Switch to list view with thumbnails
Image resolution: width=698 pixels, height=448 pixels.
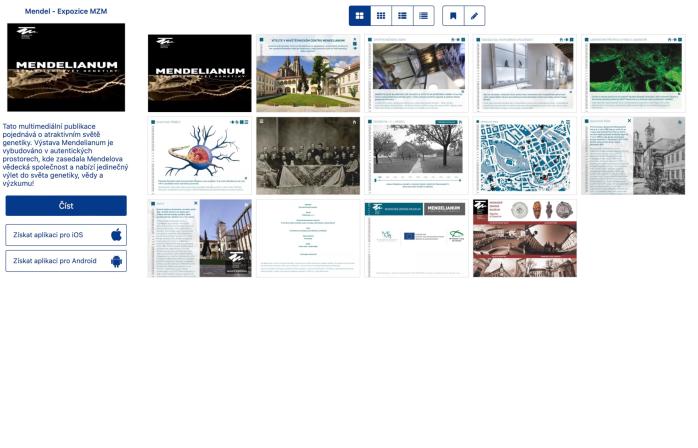(402, 16)
